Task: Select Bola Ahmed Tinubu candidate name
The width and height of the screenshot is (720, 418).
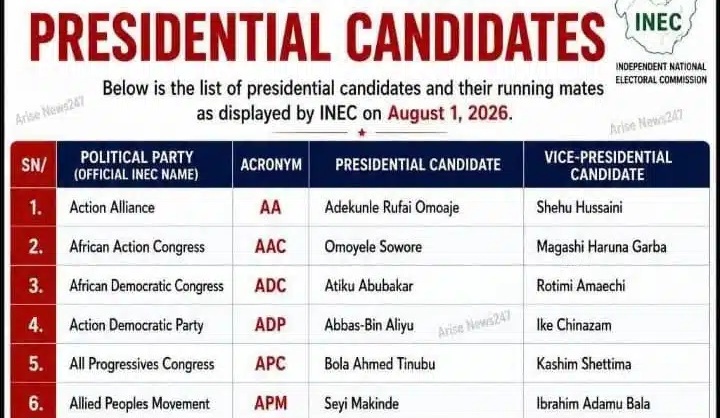Action: [x=380, y=364]
